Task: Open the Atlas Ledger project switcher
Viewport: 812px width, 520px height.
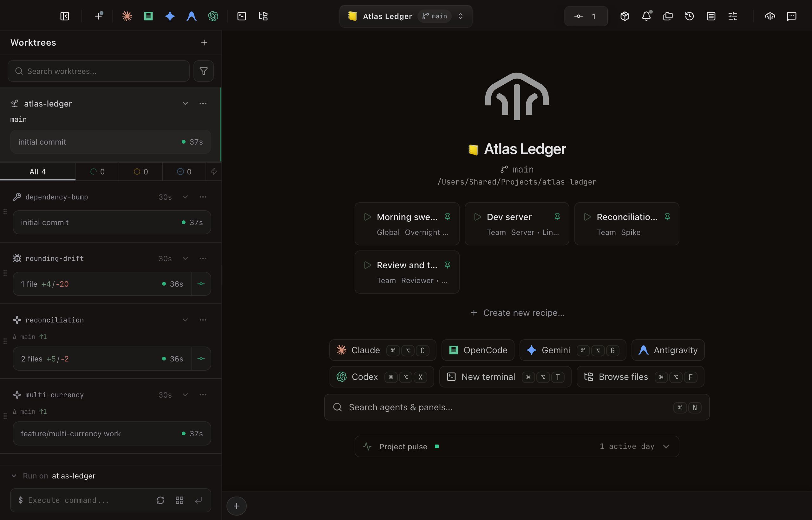Action: (x=406, y=16)
